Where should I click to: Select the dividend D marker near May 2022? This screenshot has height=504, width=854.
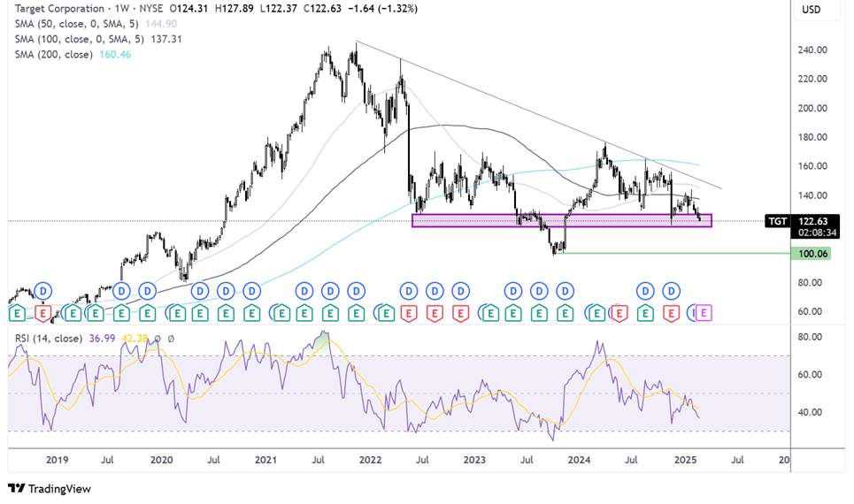(x=409, y=291)
